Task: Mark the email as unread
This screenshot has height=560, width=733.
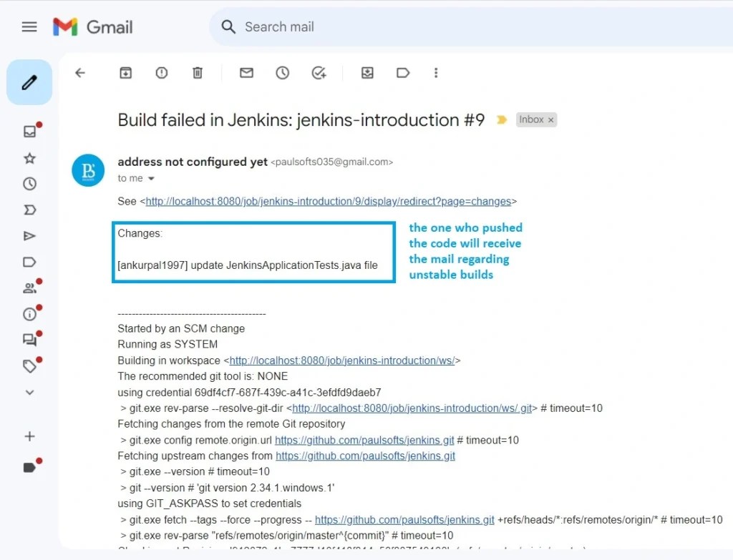Action: point(246,72)
